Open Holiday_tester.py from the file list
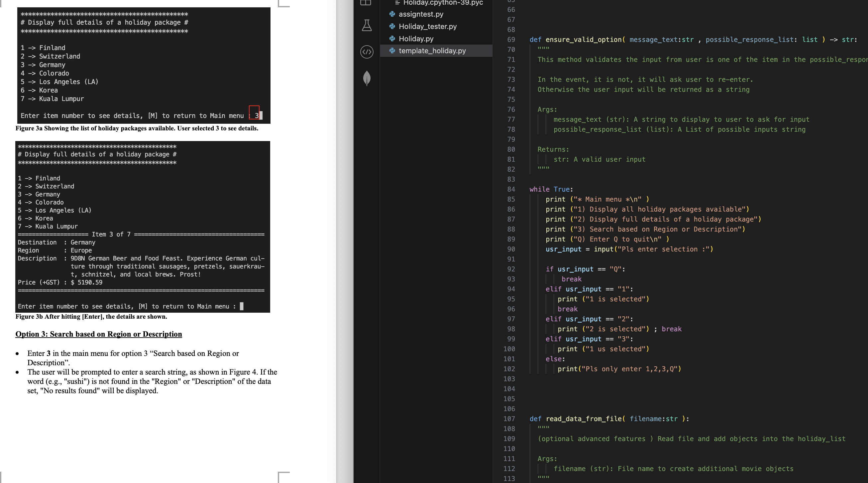Screen dimensions: 868x483 [x=428, y=26]
